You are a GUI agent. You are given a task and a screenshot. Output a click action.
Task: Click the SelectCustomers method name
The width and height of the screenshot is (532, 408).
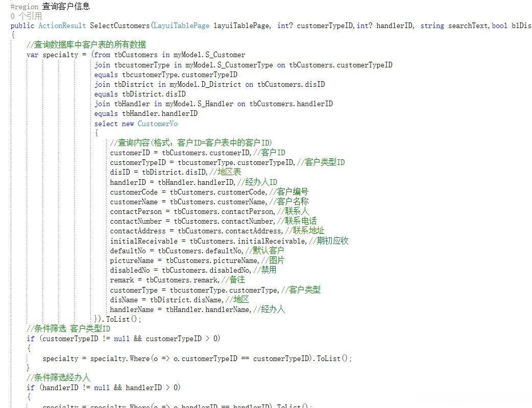click(119, 26)
